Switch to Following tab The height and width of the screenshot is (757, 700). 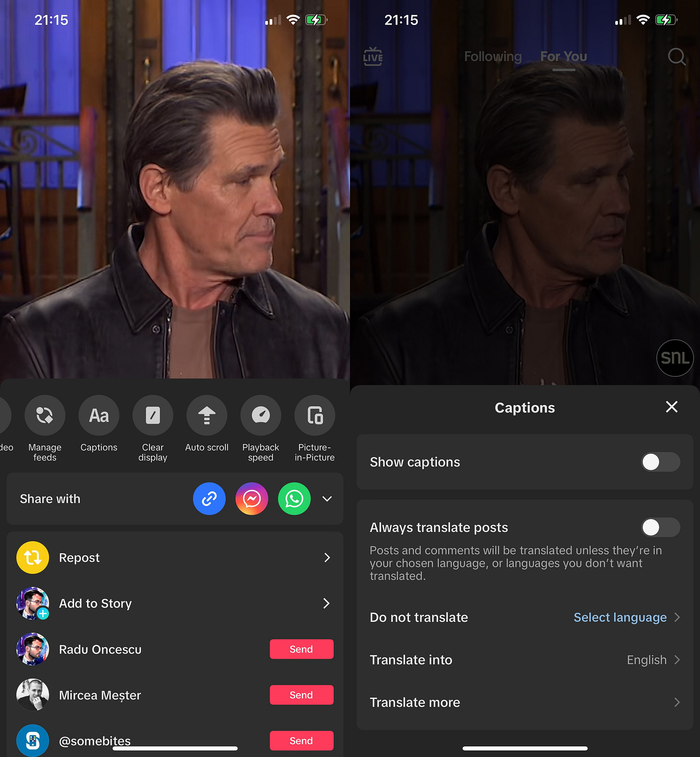tap(493, 57)
